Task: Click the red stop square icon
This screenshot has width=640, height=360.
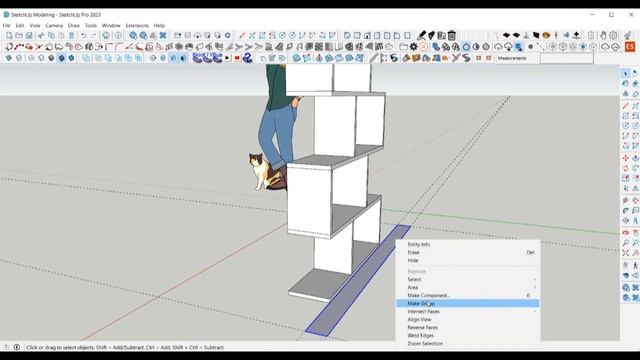Action: [x=237, y=58]
